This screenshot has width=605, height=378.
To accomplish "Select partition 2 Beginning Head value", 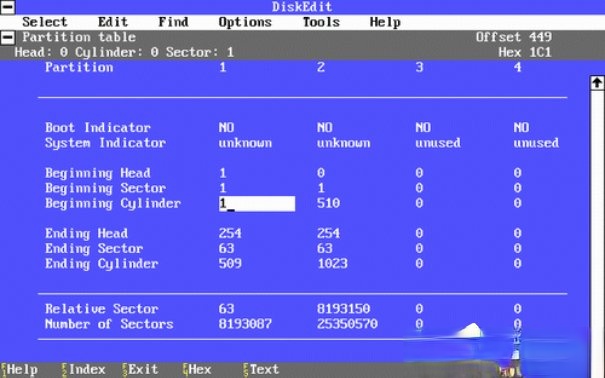I will (321, 173).
